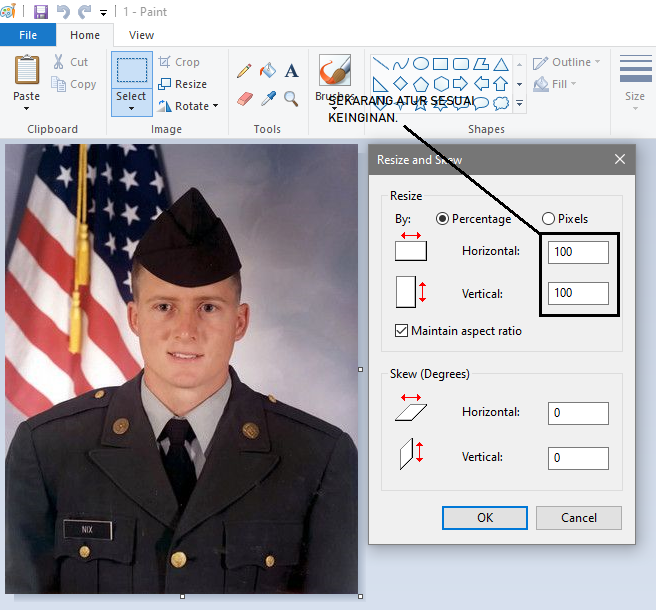Open the Rotate dropdown
This screenshot has height=610, width=656.
[x=188, y=106]
